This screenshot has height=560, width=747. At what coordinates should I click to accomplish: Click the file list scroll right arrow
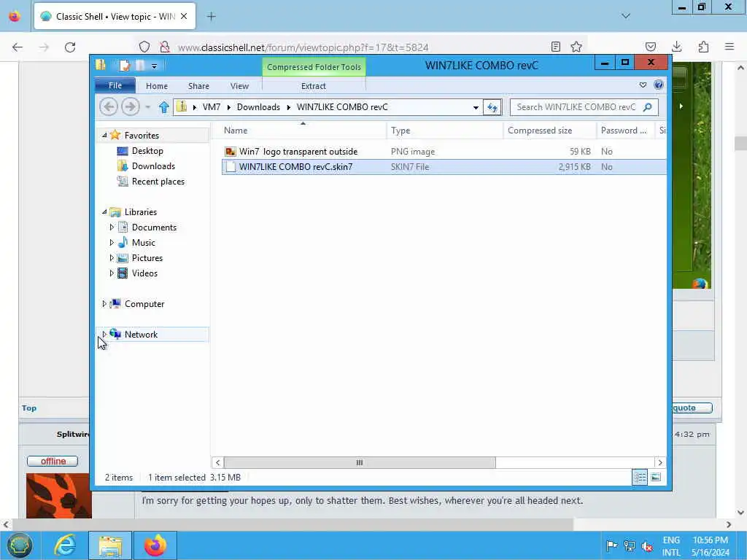pyautogui.click(x=660, y=462)
